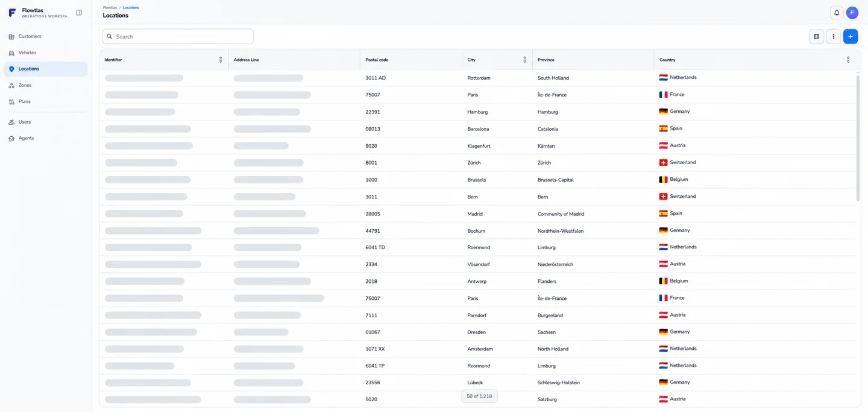
Task: Toggle the column layout view button
Action: click(x=817, y=37)
